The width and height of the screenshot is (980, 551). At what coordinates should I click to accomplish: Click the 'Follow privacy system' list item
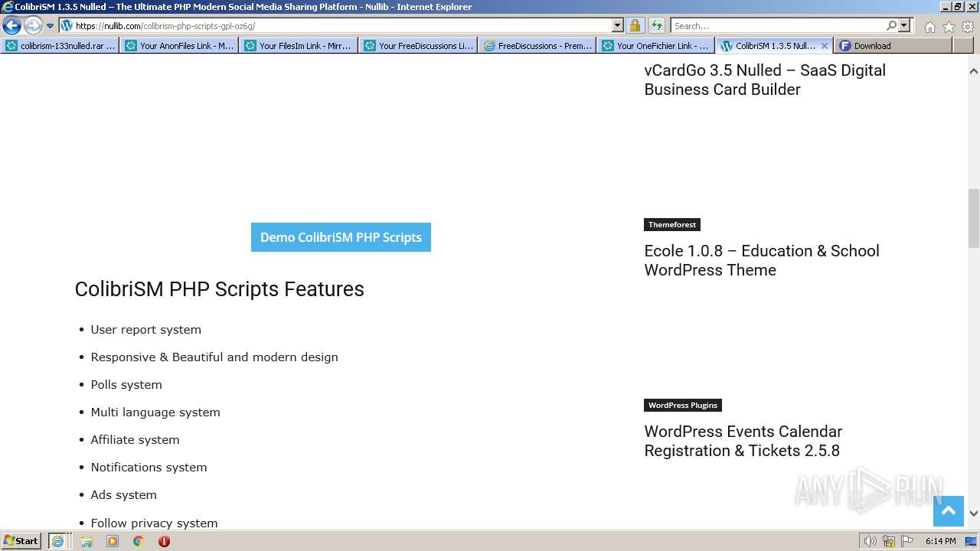[154, 523]
